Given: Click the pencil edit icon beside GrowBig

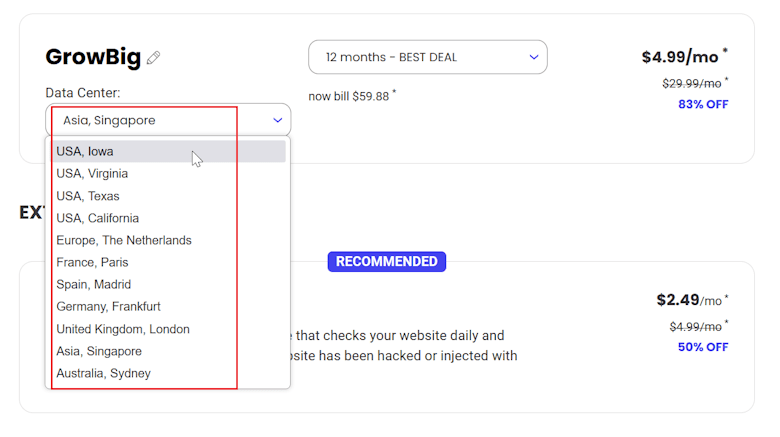Looking at the screenshot, I should click(153, 58).
